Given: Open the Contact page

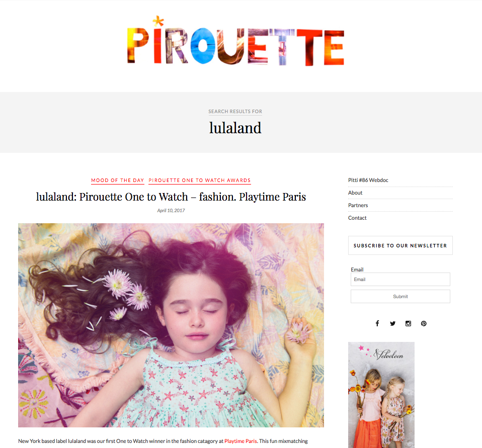Looking at the screenshot, I should click(x=357, y=218).
